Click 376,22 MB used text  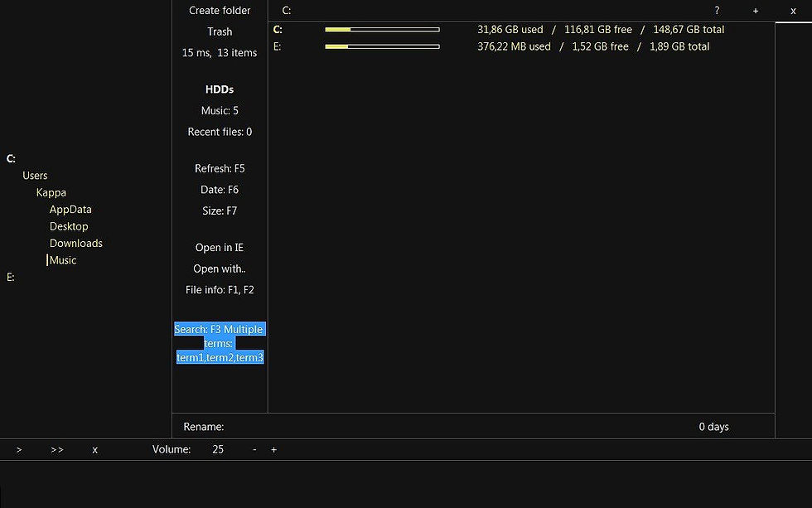click(515, 47)
